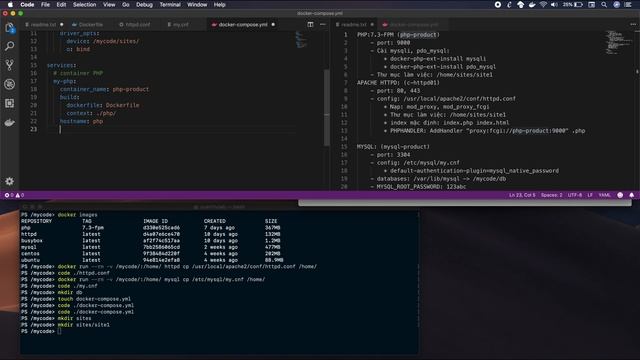Open the Debug view in activity bar
Screen dimensions: 640x360
(9, 84)
